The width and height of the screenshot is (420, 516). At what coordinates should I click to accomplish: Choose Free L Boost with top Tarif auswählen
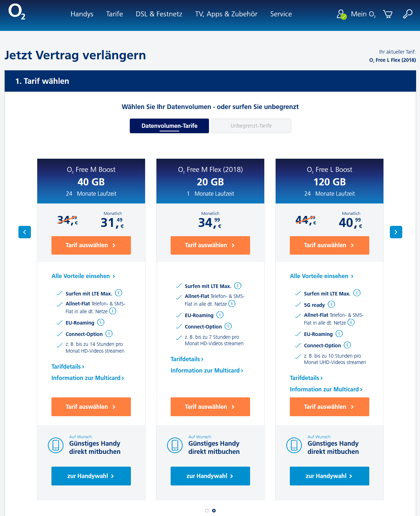[330, 245]
